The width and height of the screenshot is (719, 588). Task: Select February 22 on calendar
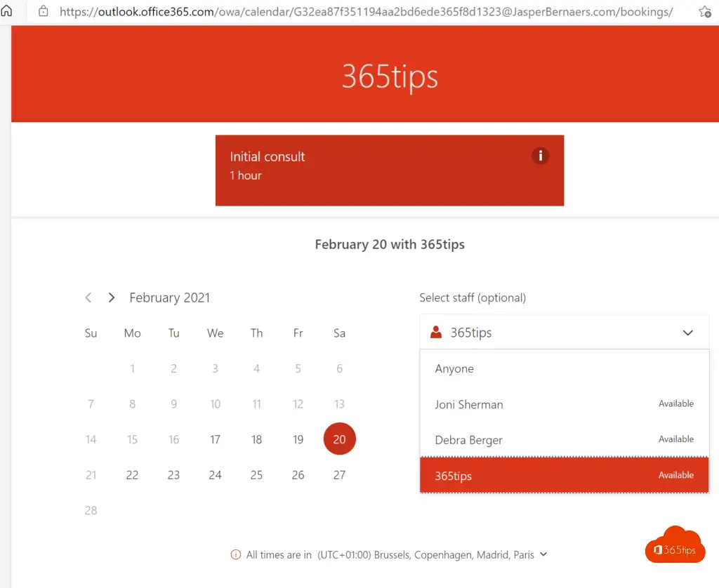pyautogui.click(x=132, y=475)
